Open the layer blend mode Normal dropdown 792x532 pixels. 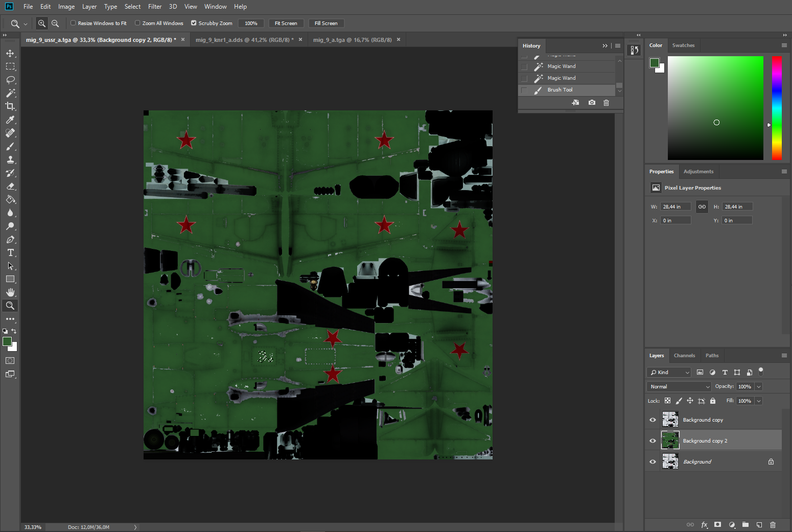tap(679, 387)
